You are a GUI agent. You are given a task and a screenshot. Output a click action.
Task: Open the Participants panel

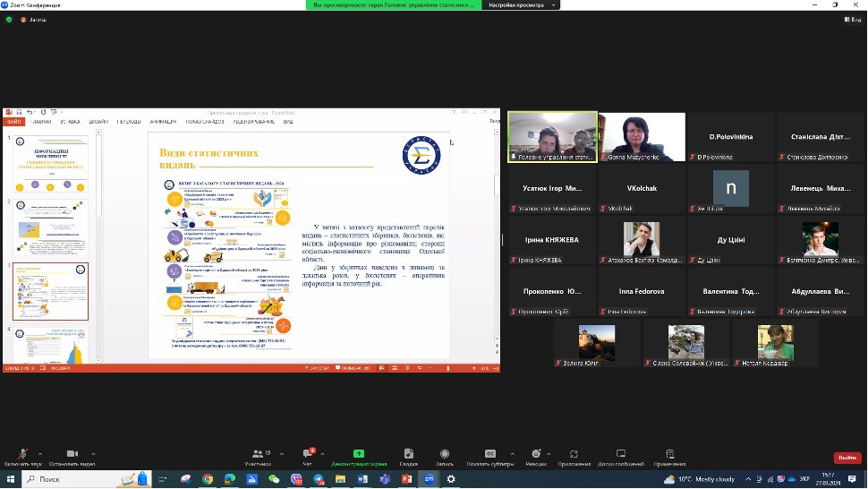258,456
